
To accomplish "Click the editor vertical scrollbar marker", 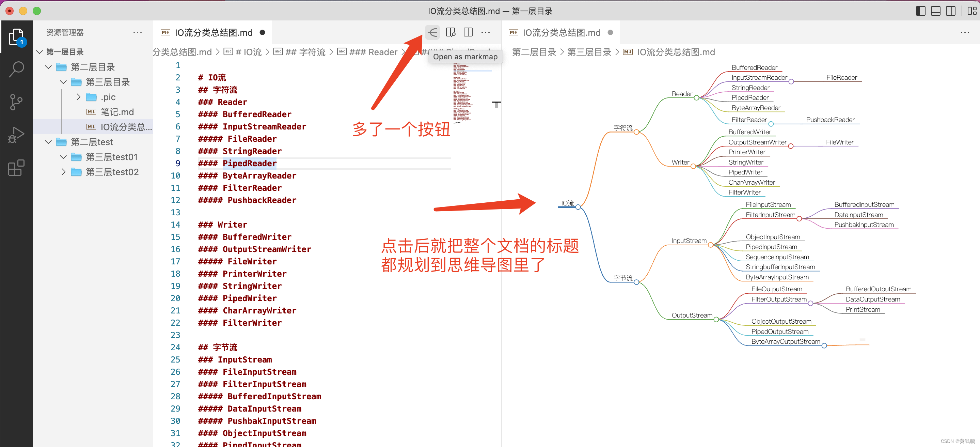I will click(496, 104).
